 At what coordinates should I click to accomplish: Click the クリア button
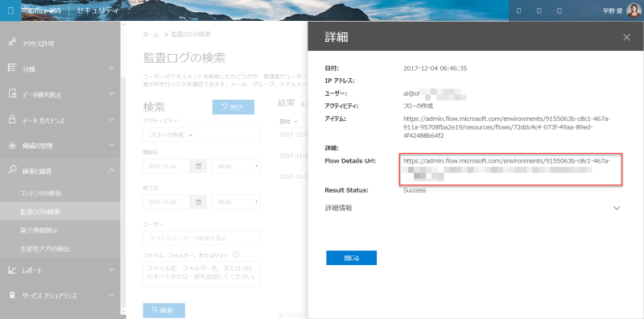(x=233, y=107)
